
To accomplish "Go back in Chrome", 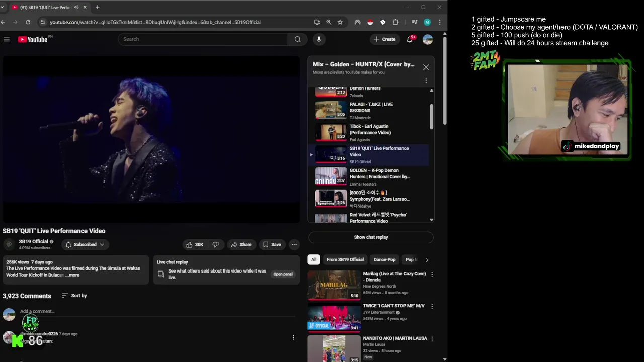I will pos(3,22).
